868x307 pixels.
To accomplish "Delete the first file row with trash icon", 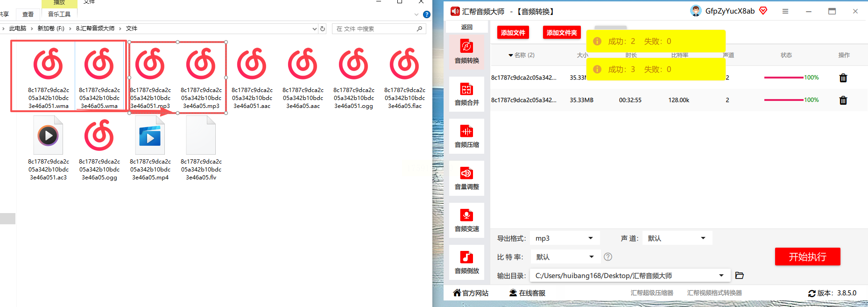I will [843, 78].
